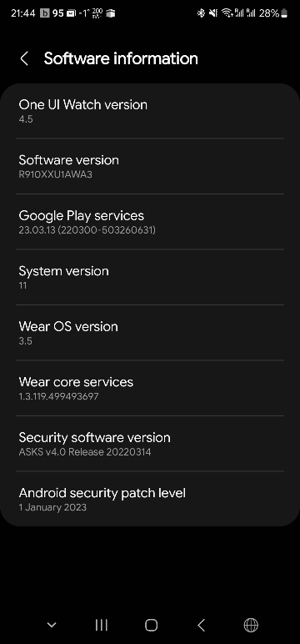Tap the mute status icon
300x644 pixels.
(213, 13)
